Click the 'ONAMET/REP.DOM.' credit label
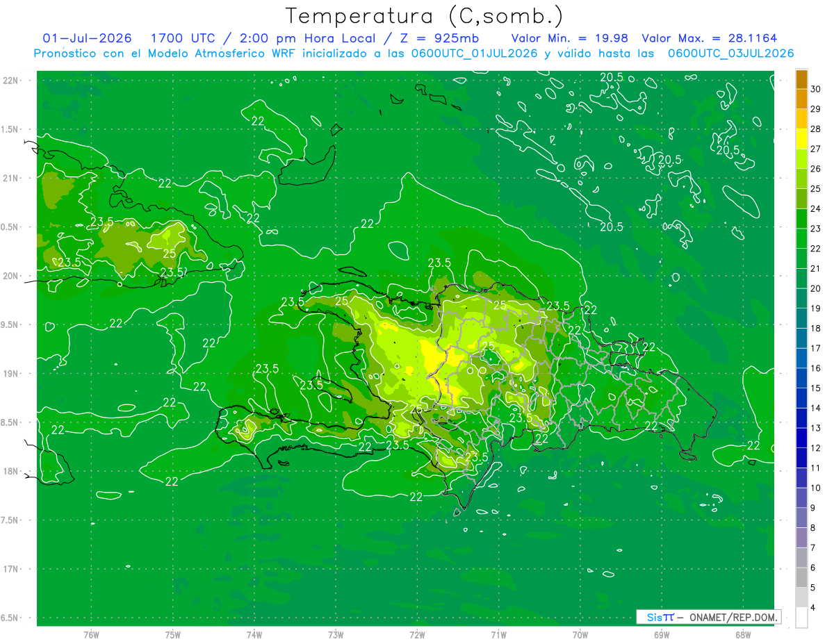 click(x=732, y=617)
